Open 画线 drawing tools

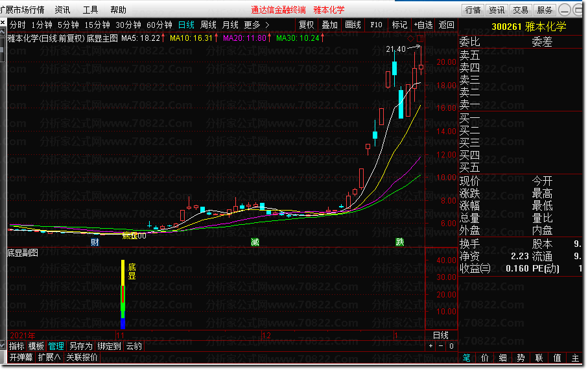tap(353, 25)
